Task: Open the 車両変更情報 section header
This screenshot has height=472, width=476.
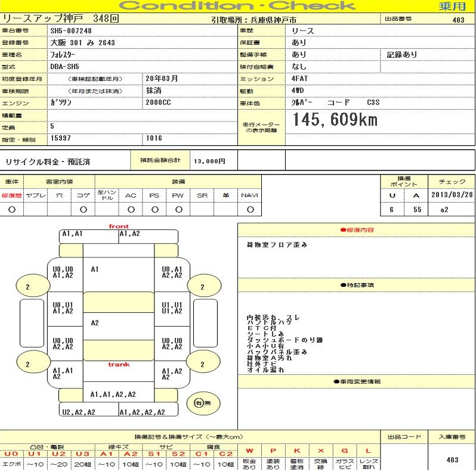Action: click(x=357, y=381)
